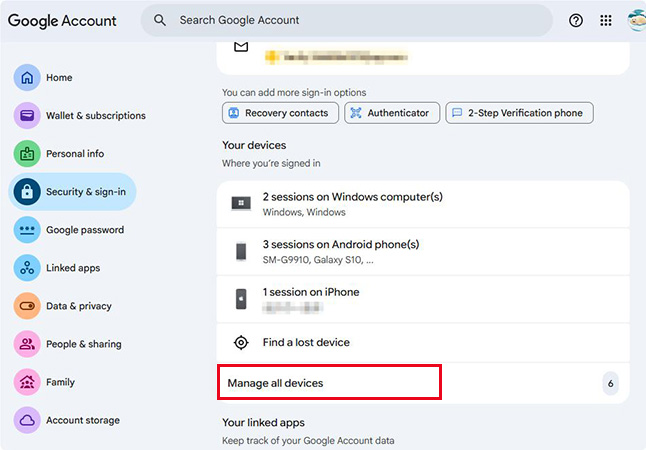The height and width of the screenshot is (450, 646).
Task: Click the Find a lost device target icon
Action: pyautogui.click(x=241, y=342)
